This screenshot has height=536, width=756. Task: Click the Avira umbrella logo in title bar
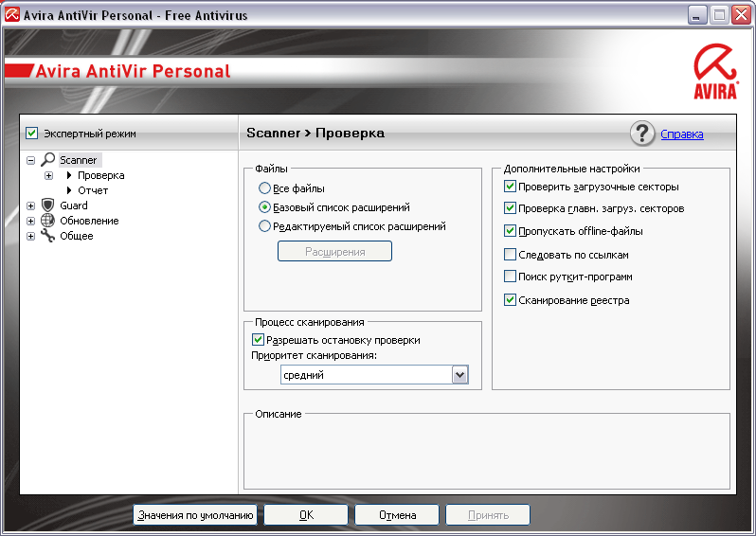(12, 15)
